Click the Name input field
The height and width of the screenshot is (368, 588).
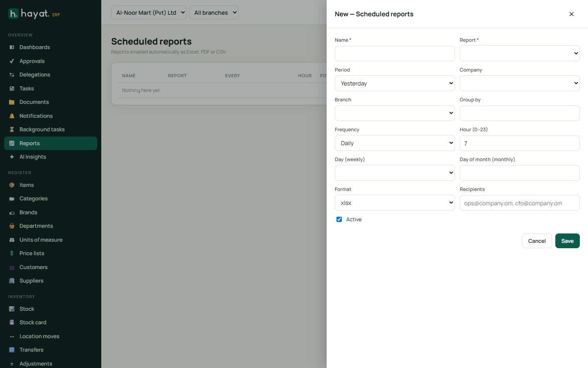(394, 54)
